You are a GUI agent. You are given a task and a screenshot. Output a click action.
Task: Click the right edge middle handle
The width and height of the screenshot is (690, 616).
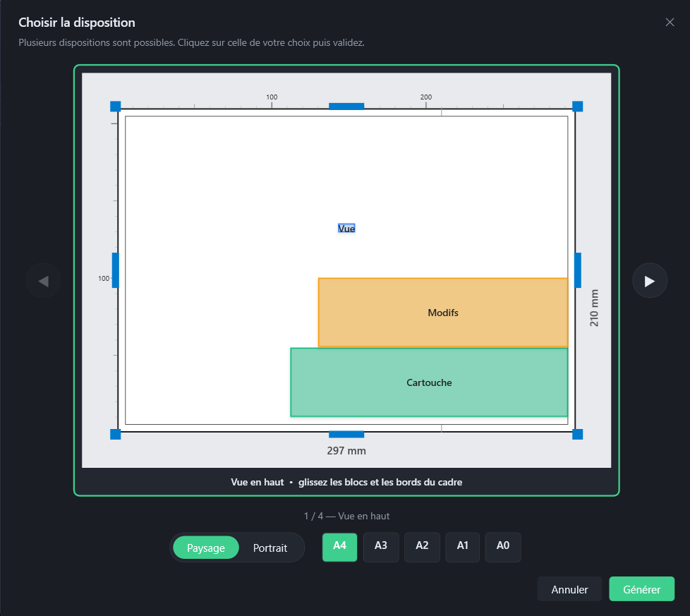pyautogui.click(x=578, y=270)
